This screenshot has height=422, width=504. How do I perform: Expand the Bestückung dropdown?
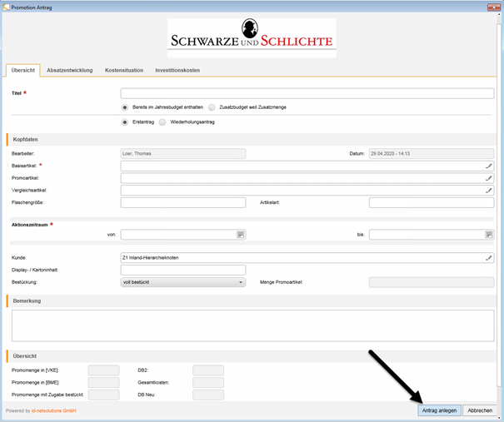[241, 282]
